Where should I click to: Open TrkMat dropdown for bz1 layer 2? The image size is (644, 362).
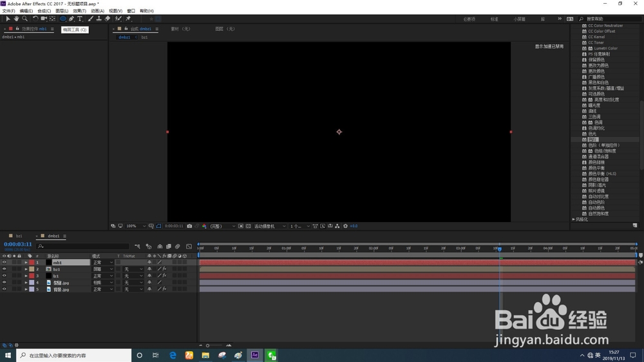pyautogui.click(x=133, y=269)
